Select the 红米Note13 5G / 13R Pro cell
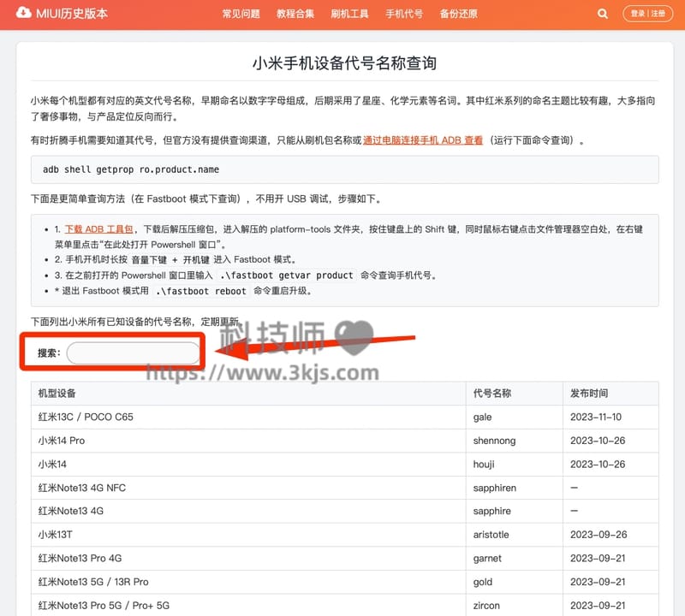This screenshot has width=685, height=616. tap(248, 582)
